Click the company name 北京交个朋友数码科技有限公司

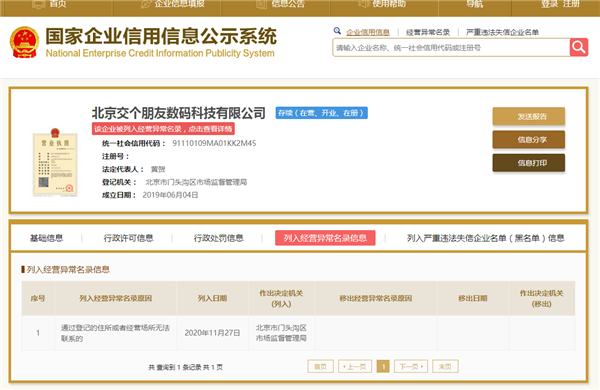pyautogui.click(x=178, y=113)
